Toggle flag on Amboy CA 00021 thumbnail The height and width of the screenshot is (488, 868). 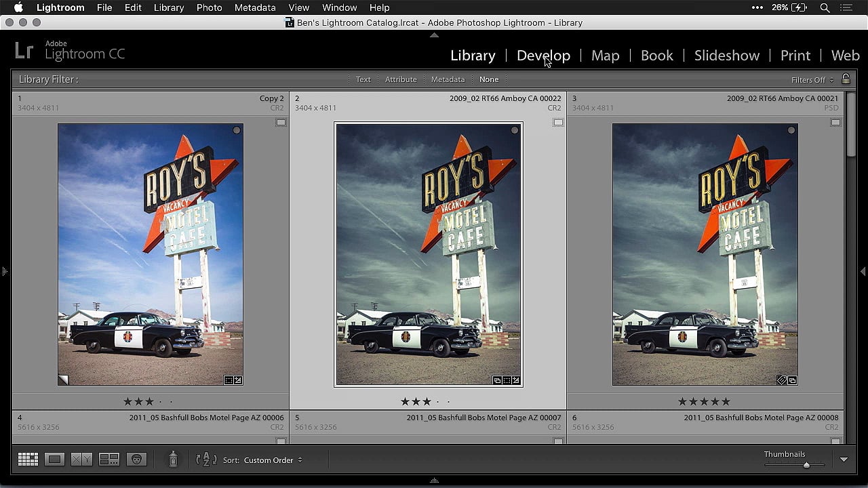point(835,123)
